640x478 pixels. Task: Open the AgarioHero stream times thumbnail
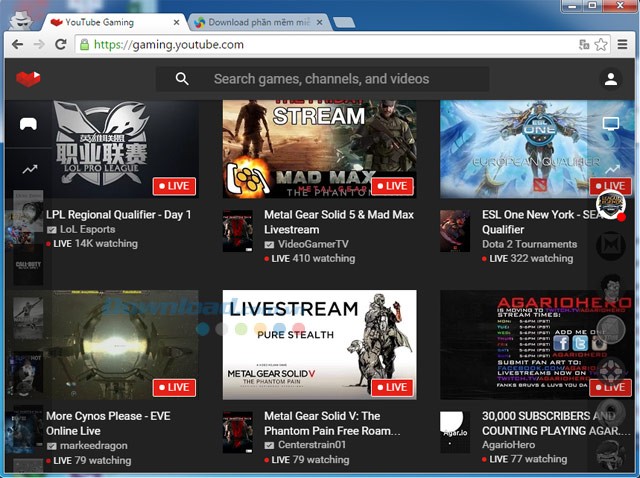536,345
